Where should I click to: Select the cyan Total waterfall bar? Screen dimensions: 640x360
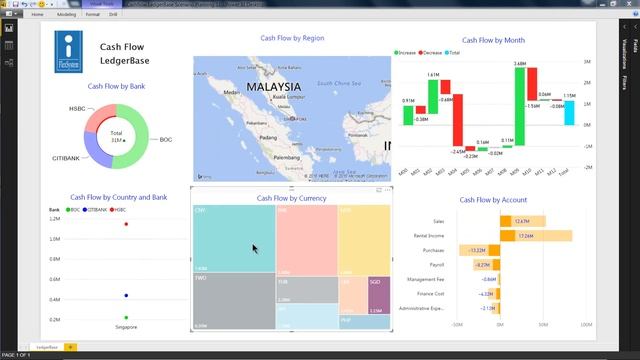point(569,113)
